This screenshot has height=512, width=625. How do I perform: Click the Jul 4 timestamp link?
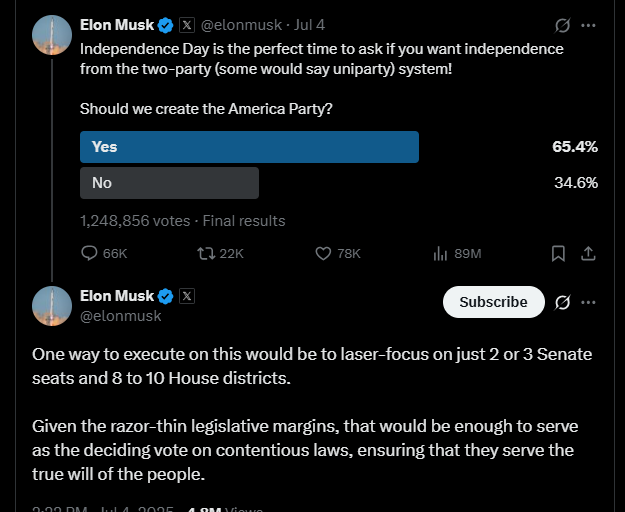(x=309, y=25)
